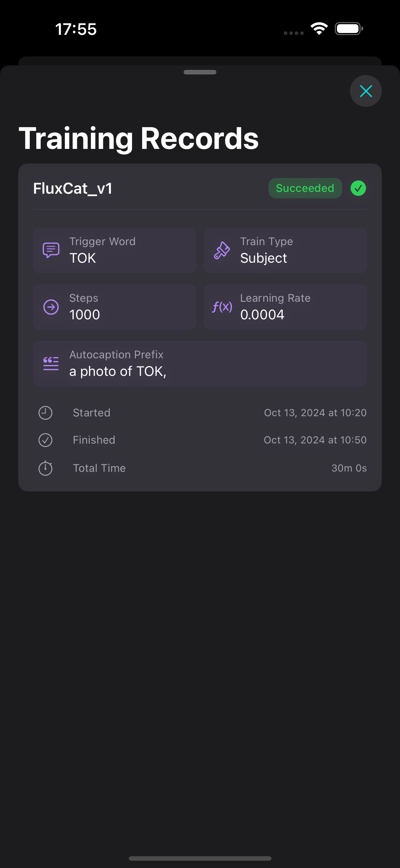Screen dimensions: 400x868
Task: Tap the Train Type Subject card
Action: (x=285, y=250)
